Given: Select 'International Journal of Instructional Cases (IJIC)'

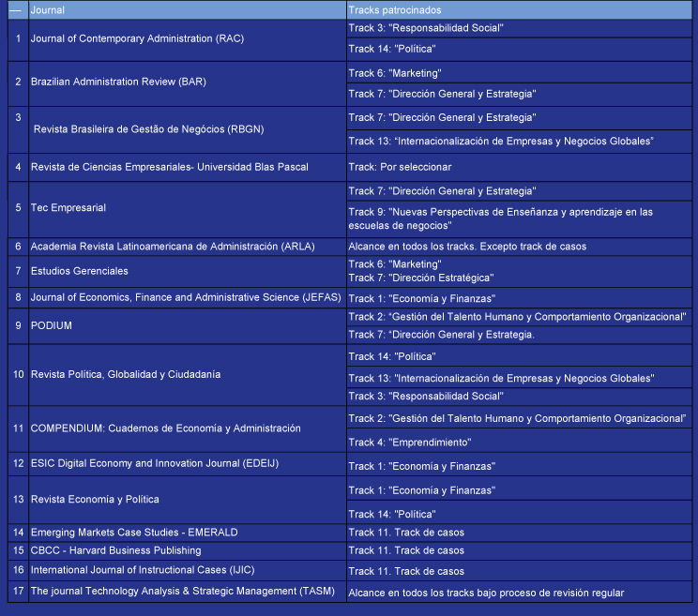Looking at the screenshot, I should pyautogui.click(x=188, y=571).
